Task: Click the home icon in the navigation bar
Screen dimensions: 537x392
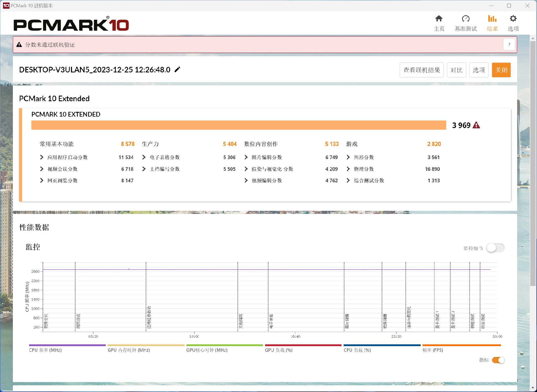Action: (439, 19)
